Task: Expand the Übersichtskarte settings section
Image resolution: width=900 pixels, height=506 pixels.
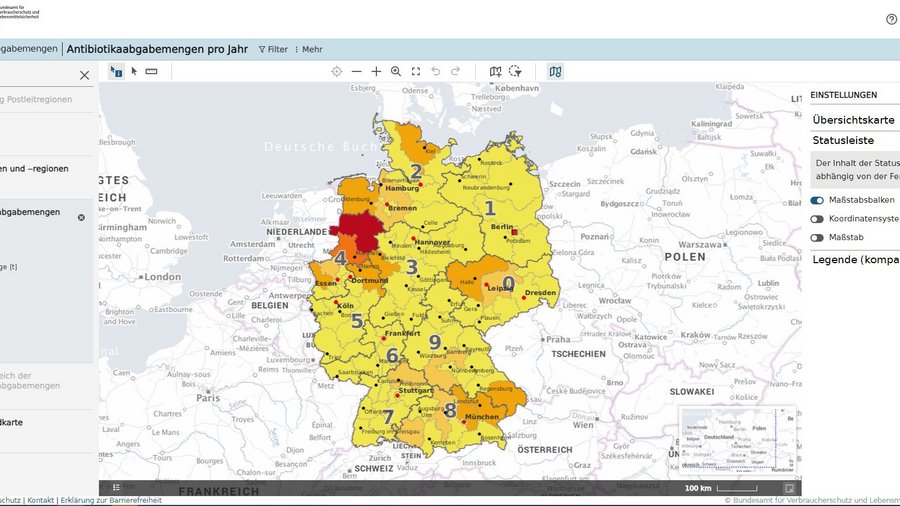Action: pos(853,120)
